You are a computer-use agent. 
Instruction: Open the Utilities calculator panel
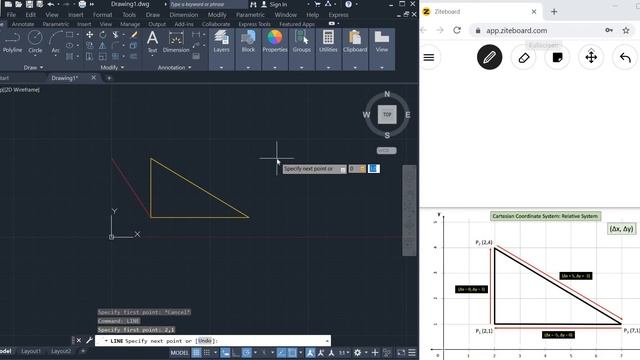pos(328,42)
